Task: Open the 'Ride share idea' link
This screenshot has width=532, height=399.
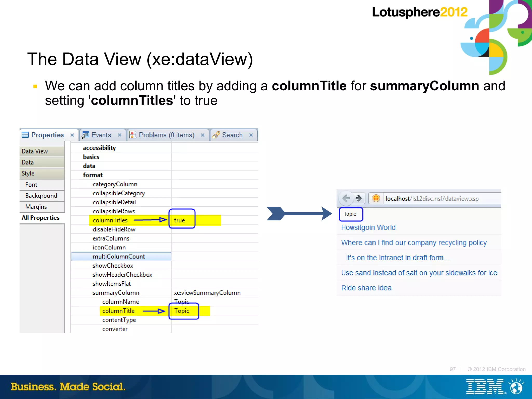Action: [366, 288]
